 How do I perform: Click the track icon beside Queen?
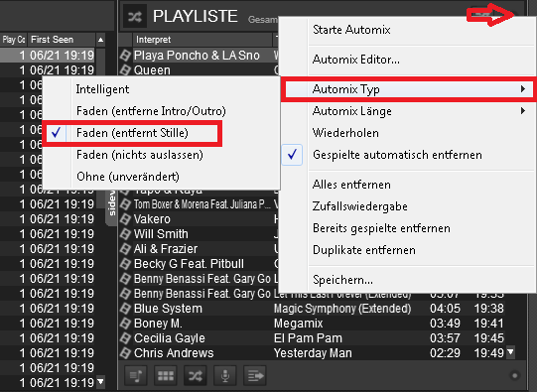125,70
